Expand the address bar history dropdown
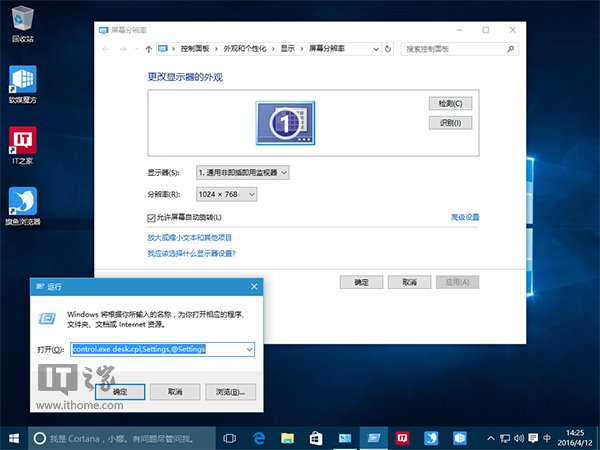The image size is (600, 450). (376, 49)
